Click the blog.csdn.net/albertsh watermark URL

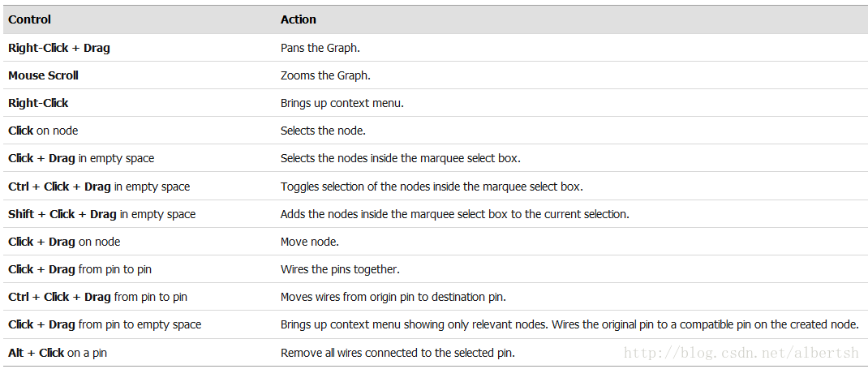point(741,353)
